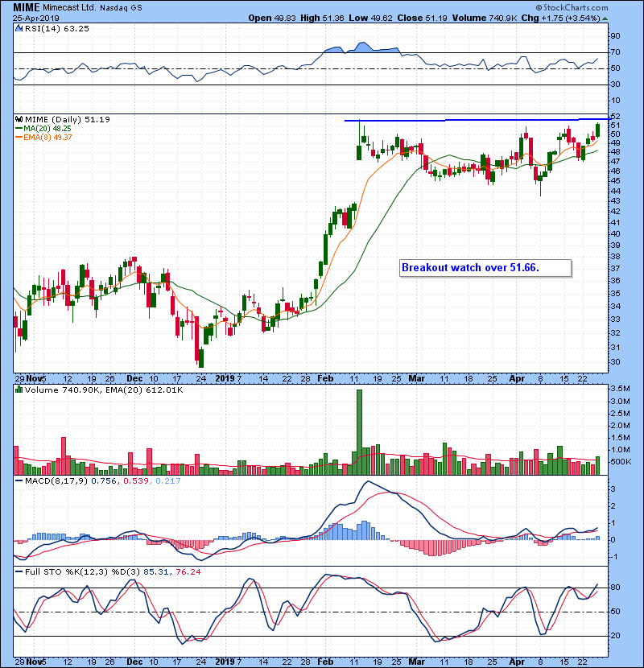644x668 pixels.
Task: Click the Chg +1.75 (+3.54%) value
Action: [x=592, y=18]
